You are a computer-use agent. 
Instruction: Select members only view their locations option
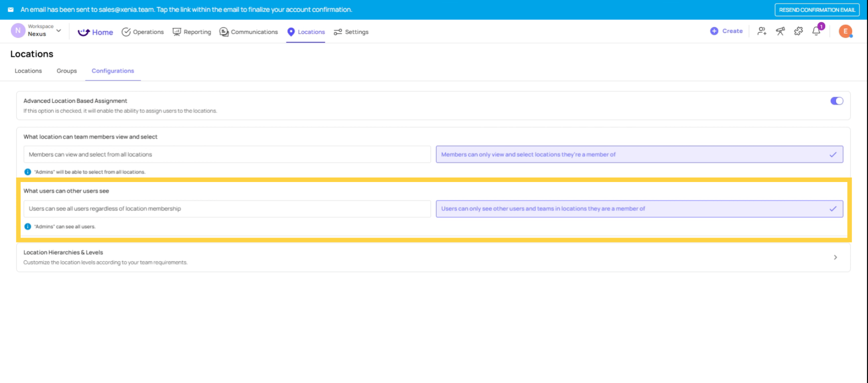tap(639, 154)
